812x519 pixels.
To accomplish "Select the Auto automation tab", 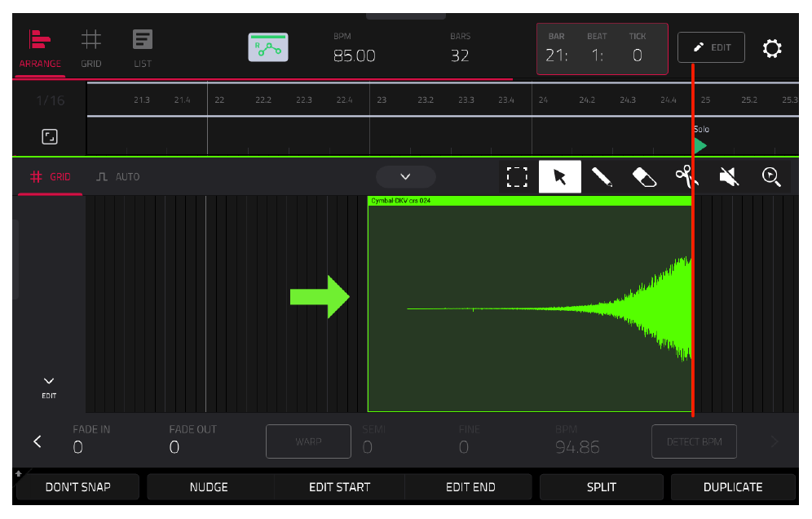I will click(118, 177).
